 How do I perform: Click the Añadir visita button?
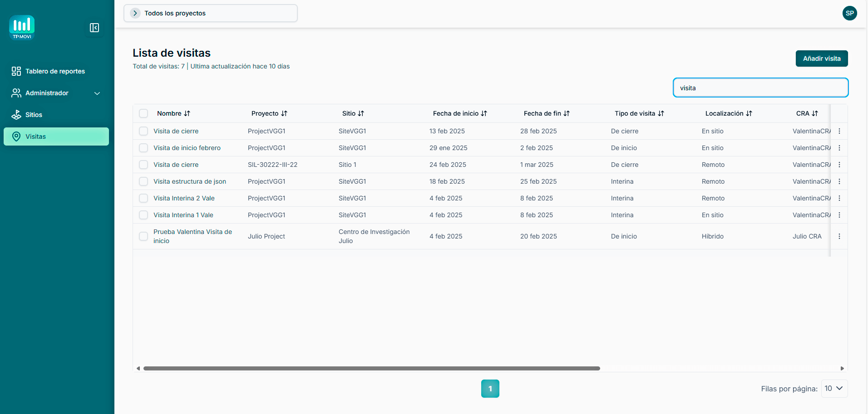click(x=821, y=58)
